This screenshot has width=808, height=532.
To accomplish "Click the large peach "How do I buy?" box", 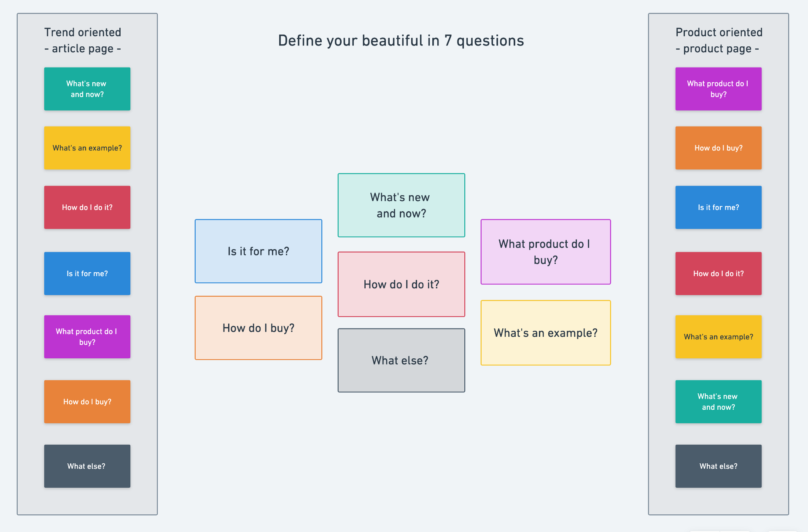I will (259, 328).
